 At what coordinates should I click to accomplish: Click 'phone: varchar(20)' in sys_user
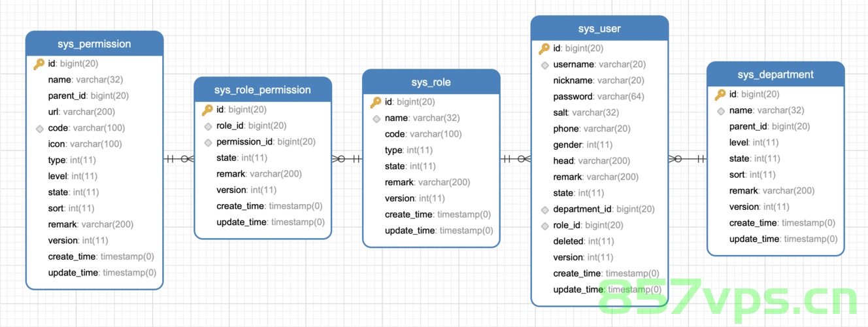[x=592, y=129]
